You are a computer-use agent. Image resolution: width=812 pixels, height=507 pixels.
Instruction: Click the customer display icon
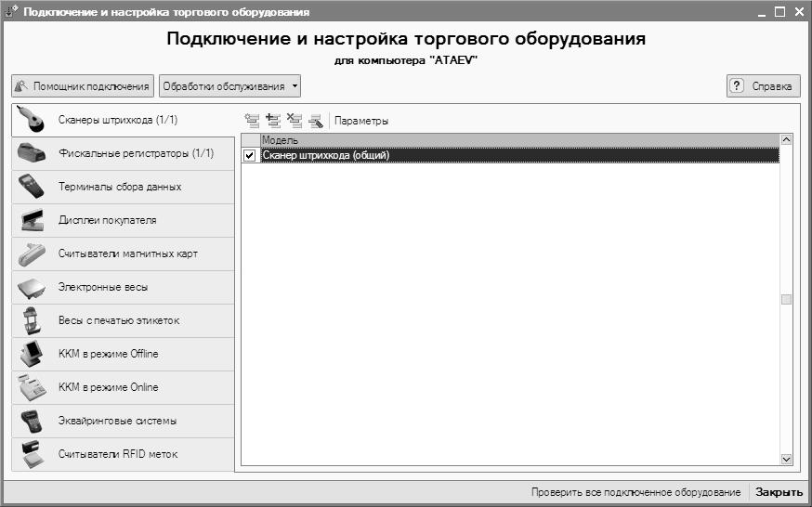tap(32, 221)
